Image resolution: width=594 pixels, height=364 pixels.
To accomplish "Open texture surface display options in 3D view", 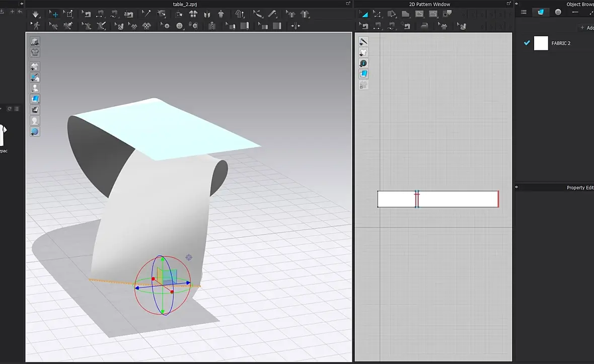I will click(35, 99).
